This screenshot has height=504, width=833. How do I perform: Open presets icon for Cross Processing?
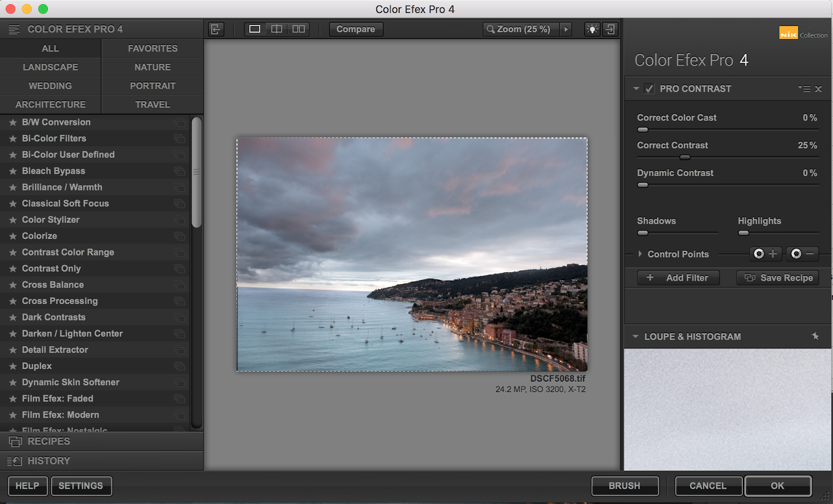[x=180, y=301]
